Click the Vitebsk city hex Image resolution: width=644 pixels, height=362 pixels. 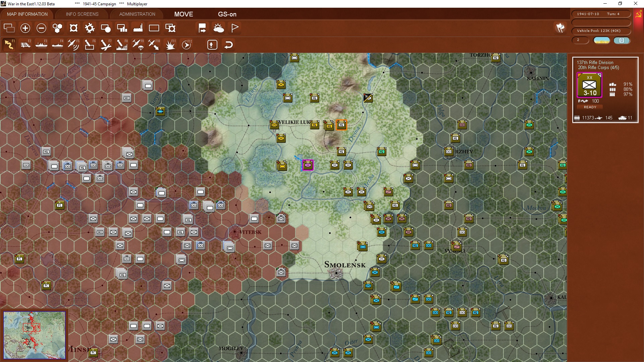234,232
